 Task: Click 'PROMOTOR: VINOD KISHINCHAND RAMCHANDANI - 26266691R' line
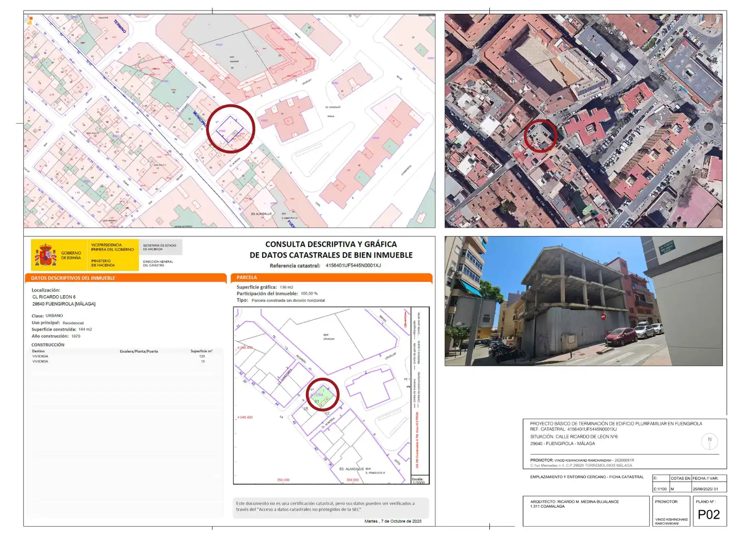582,460
